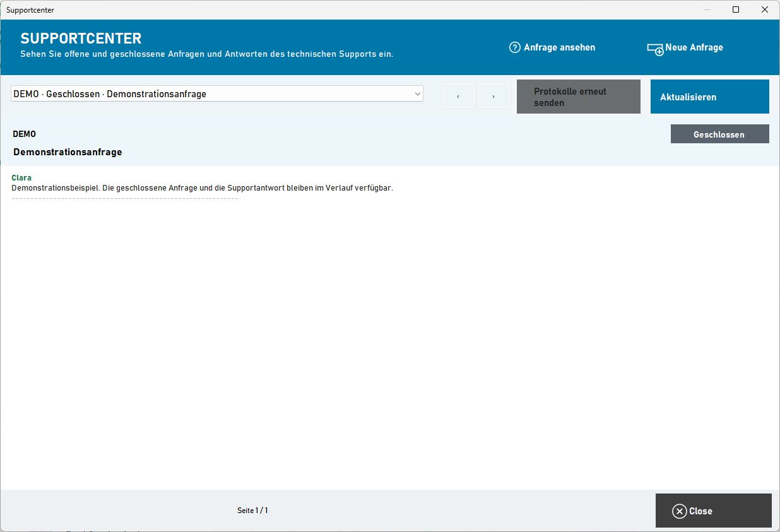Go to previous request with left chevron
The height and width of the screenshot is (532, 780).
click(458, 96)
